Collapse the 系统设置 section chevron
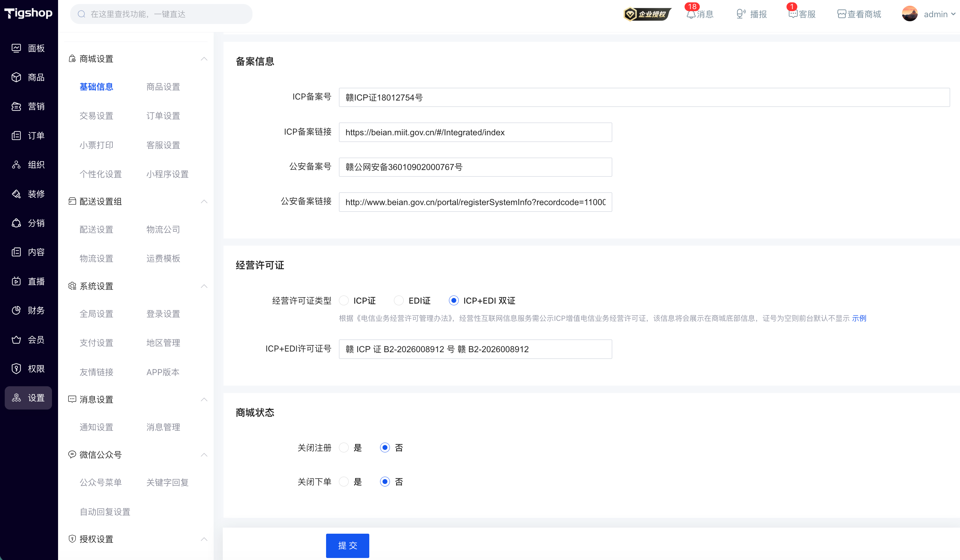Screen dimensions: 960x560 (204, 286)
